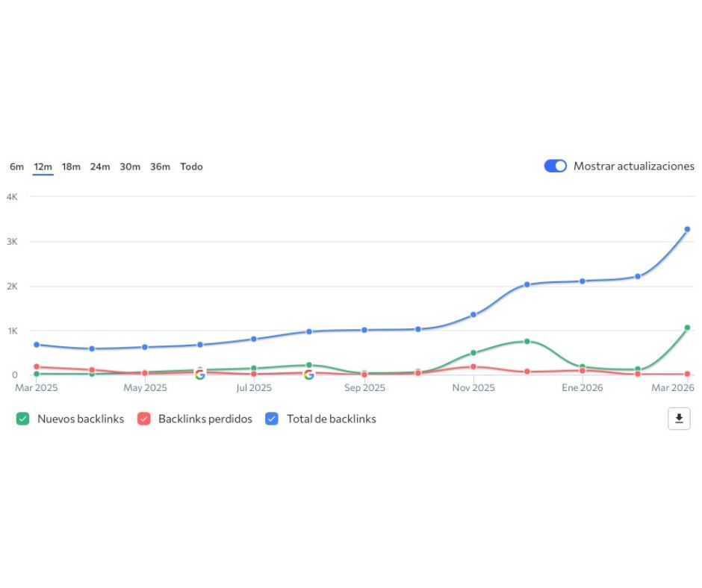Image resolution: width=702 pixels, height=588 pixels.
Task: Select the 12m time range
Action: click(x=43, y=166)
